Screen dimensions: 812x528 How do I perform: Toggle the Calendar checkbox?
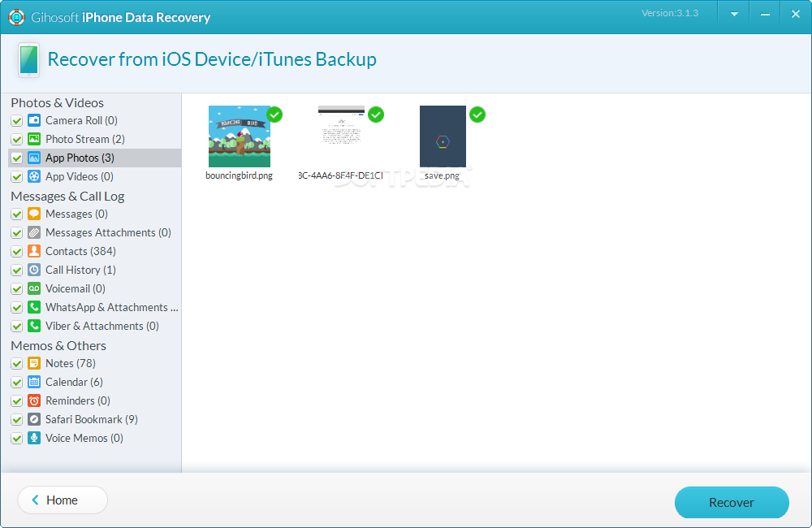pyautogui.click(x=16, y=382)
